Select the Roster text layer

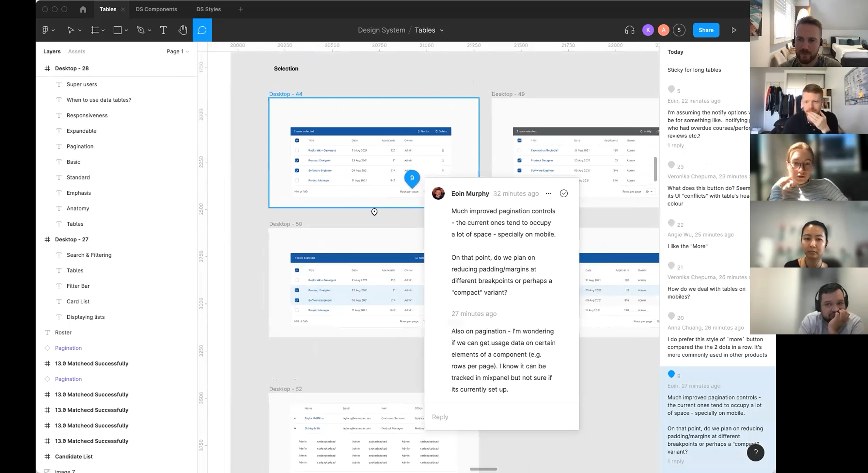coord(63,332)
